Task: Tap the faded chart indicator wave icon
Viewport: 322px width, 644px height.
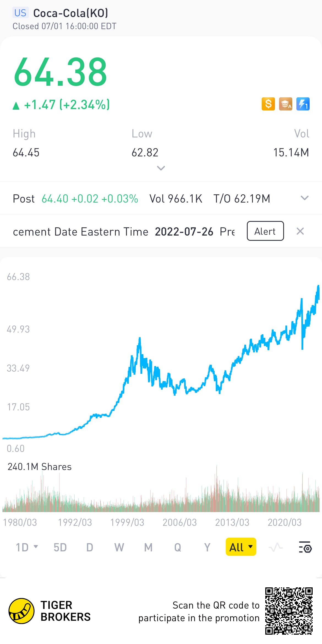Action: [275, 547]
